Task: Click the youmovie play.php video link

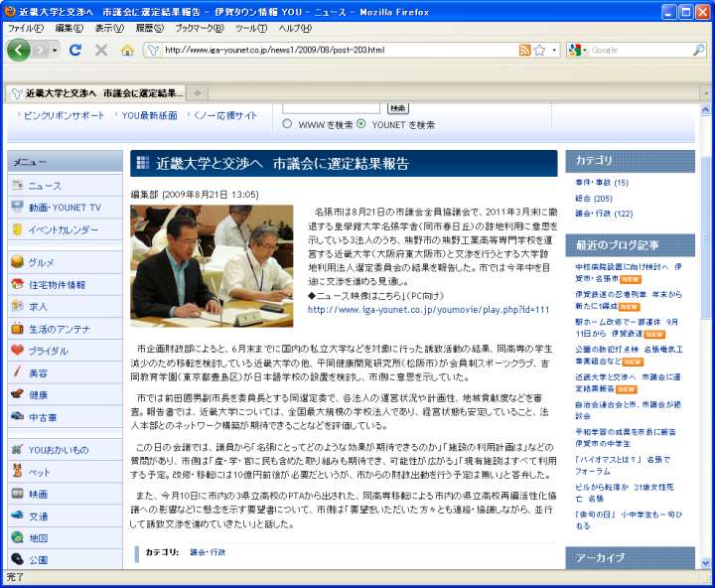Action: click(428, 309)
